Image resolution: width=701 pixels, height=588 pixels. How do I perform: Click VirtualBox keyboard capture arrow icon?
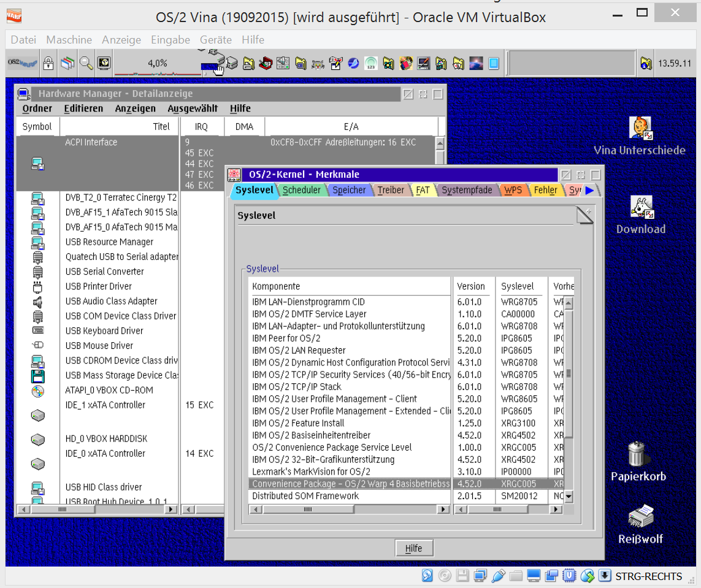pos(605,576)
